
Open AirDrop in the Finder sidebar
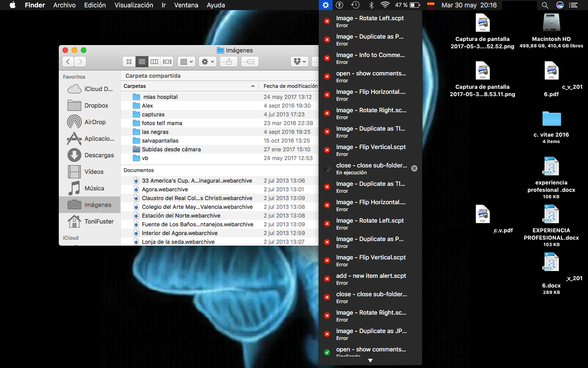pos(95,122)
